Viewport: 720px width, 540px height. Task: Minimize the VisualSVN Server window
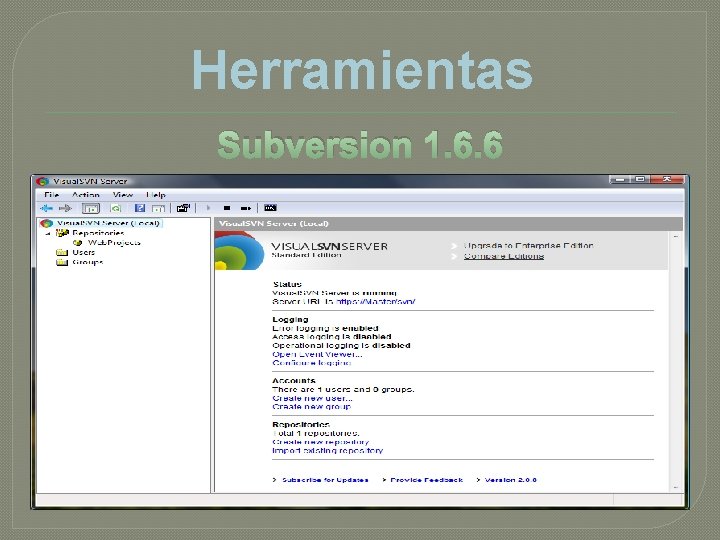[x=619, y=180]
